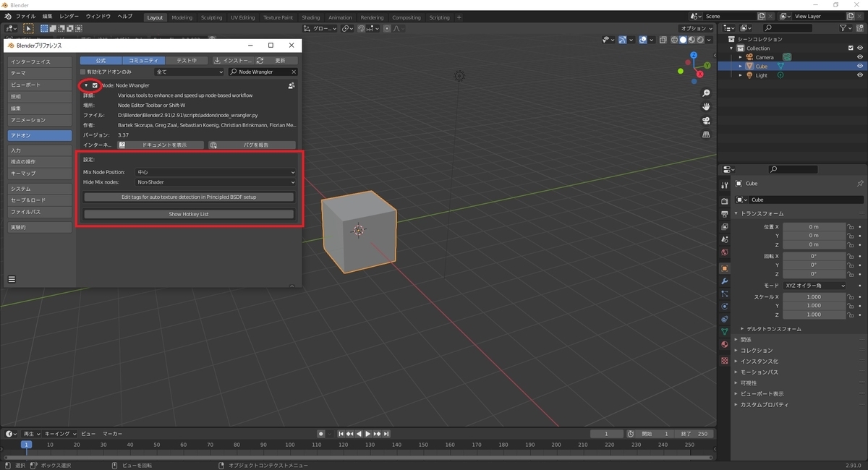Image resolution: width=868 pixels, height=470 pixels.
Task: Toggle the lock for 位置 X
Action: (x=851, y=227)
